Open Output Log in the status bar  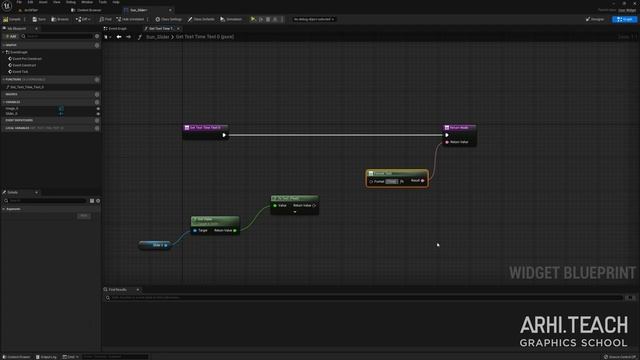46,357
